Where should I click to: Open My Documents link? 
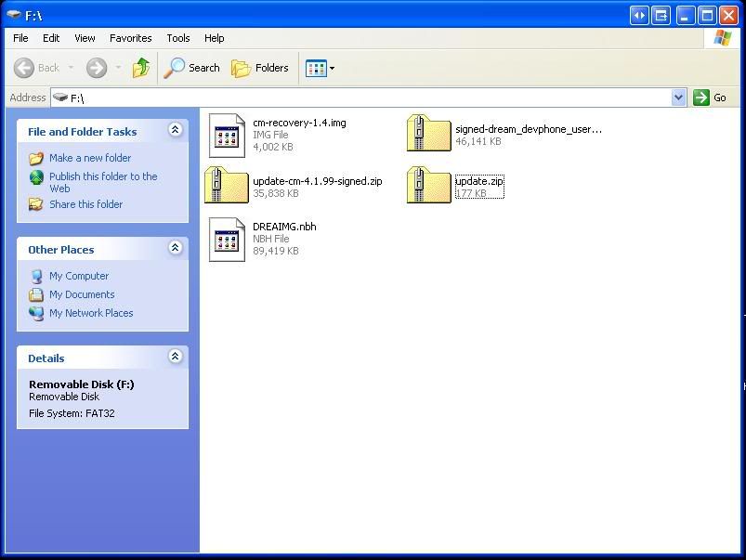pos(82,294)
